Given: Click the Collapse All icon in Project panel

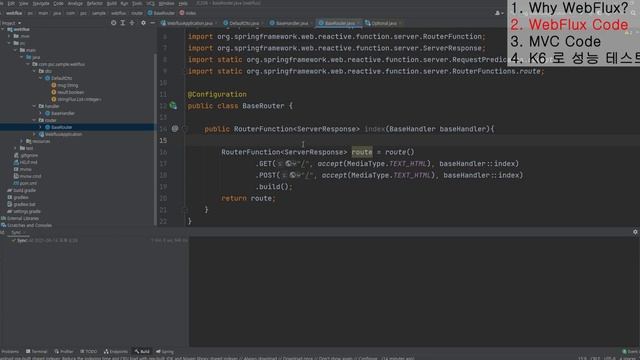Looking at the screenshot, I should [x=132, y=23].
